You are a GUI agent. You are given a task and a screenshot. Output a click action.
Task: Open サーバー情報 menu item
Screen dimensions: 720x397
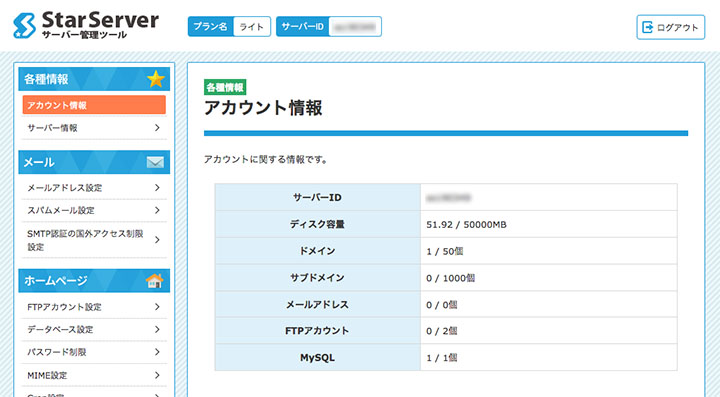[x=94, y=128]
